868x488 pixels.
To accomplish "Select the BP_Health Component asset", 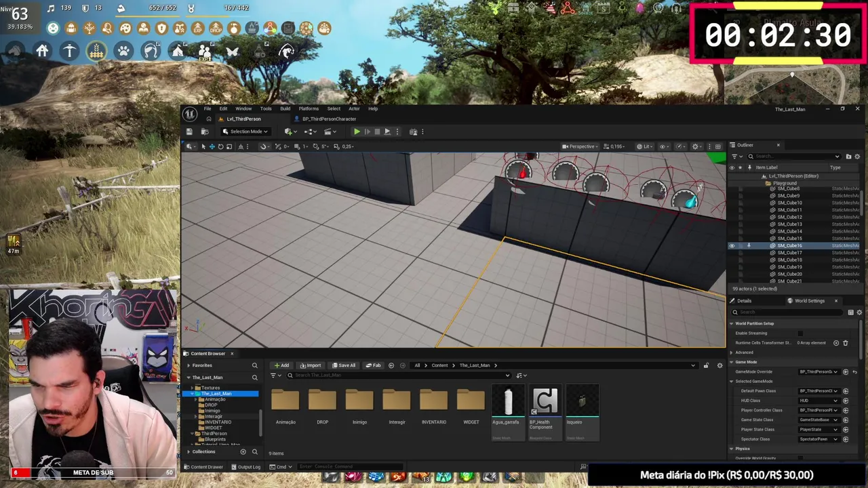I will (x=545, y=412).
